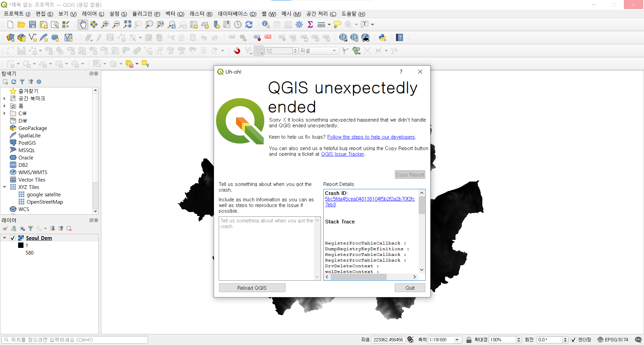Open the 공간 처리 menu

[321, 14]
